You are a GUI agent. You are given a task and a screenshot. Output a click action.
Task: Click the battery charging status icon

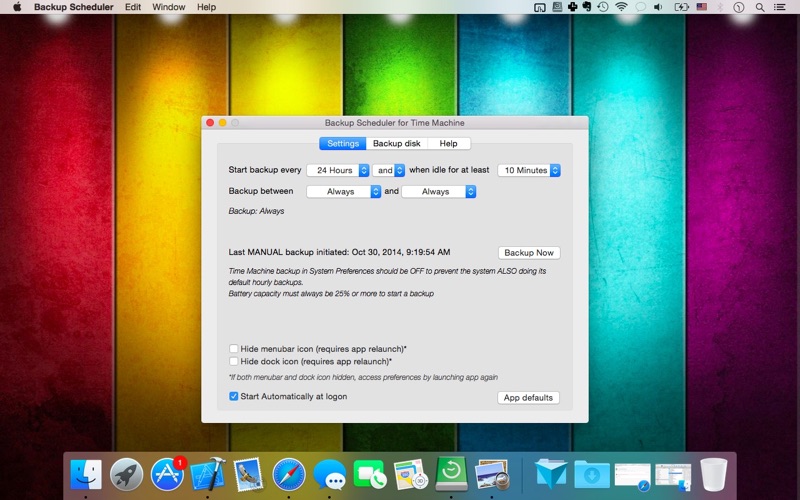681,7
